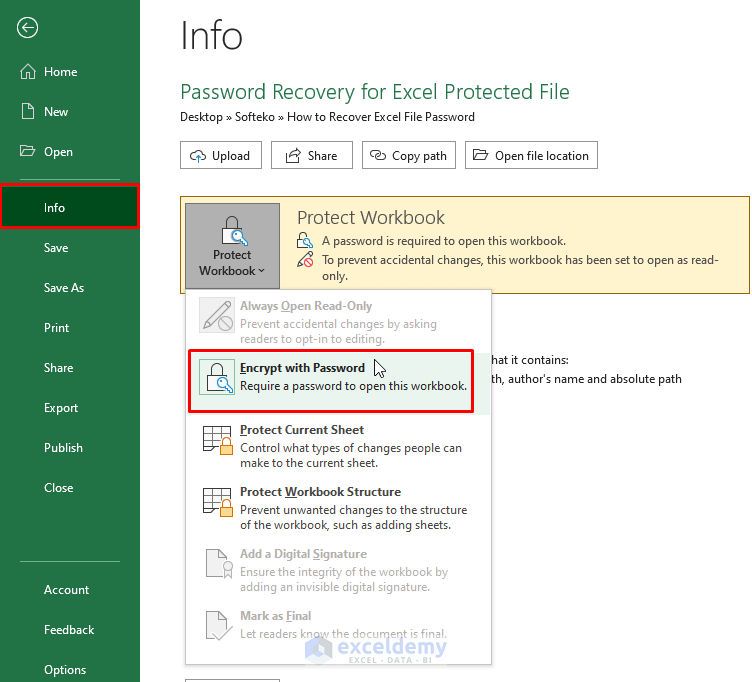Click the large 'Info' page heading
This screenshot has height=682, width=752.
[x=212, y=35]
